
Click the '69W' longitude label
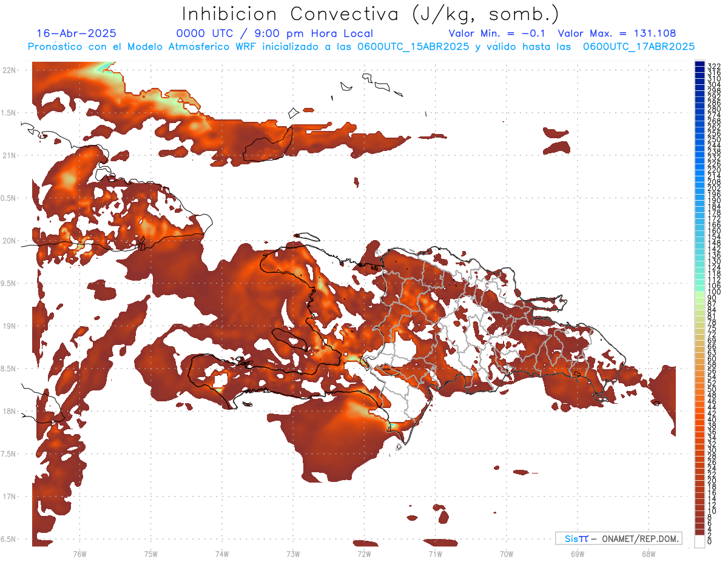[578, 554]
